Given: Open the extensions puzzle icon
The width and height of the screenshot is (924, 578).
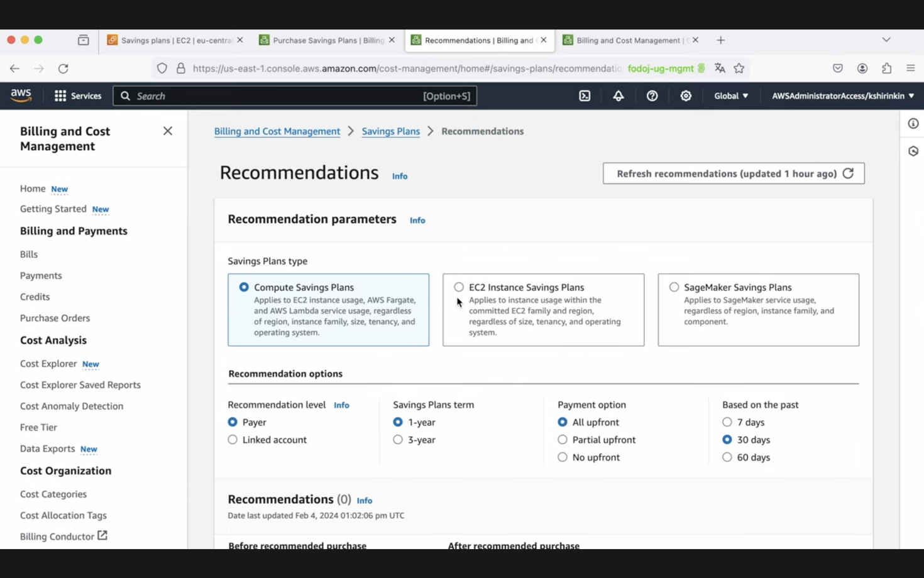Looking at the screenshot, I should (x=887, y=68).
